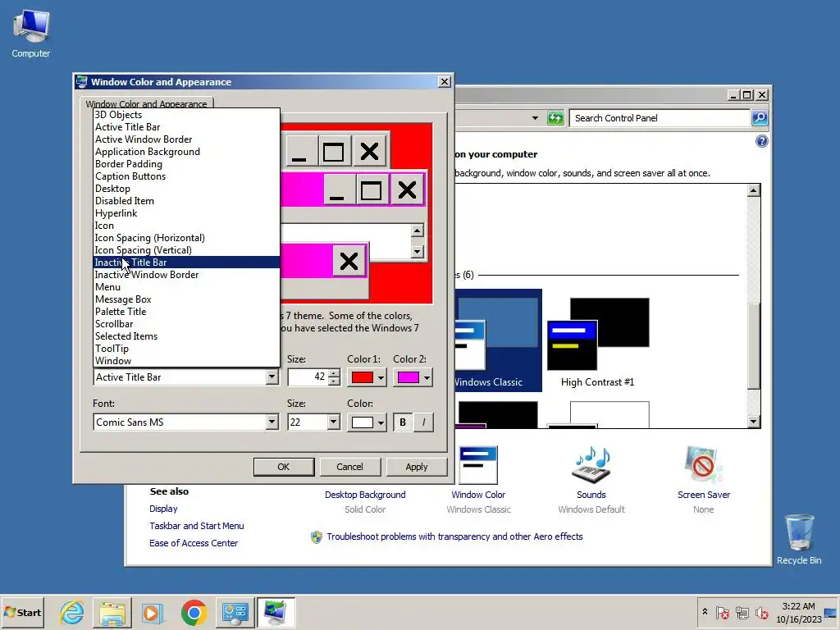Select the Personalization monitor taskbar icon
Screen dimensions: 840x630
click(x=276, y=612)
